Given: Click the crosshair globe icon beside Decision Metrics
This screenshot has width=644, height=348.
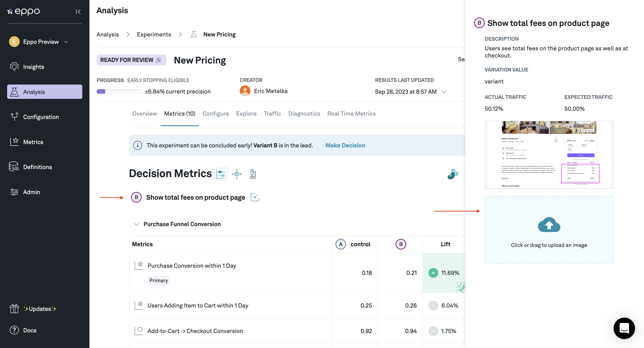Looking at the screenshot, I should (x=237, y=174).
